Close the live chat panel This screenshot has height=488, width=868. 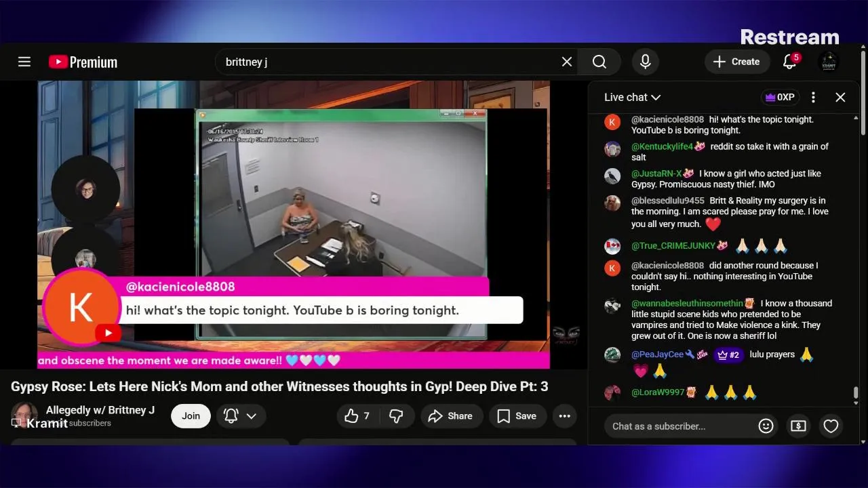(840, 97)
